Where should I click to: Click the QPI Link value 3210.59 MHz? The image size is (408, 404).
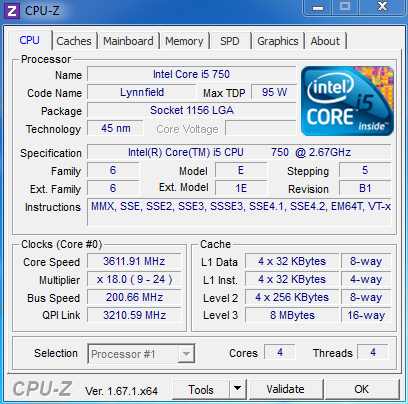pyautogui.click(x=134, y=315)
